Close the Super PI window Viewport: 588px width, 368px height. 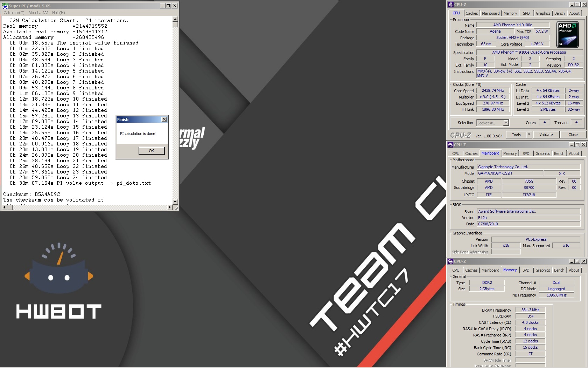coord(175,6)
